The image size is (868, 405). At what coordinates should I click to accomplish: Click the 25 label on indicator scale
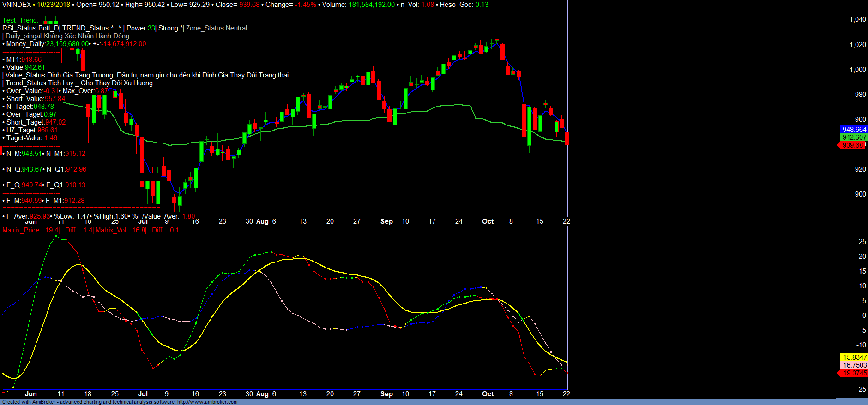coord(862,242)
